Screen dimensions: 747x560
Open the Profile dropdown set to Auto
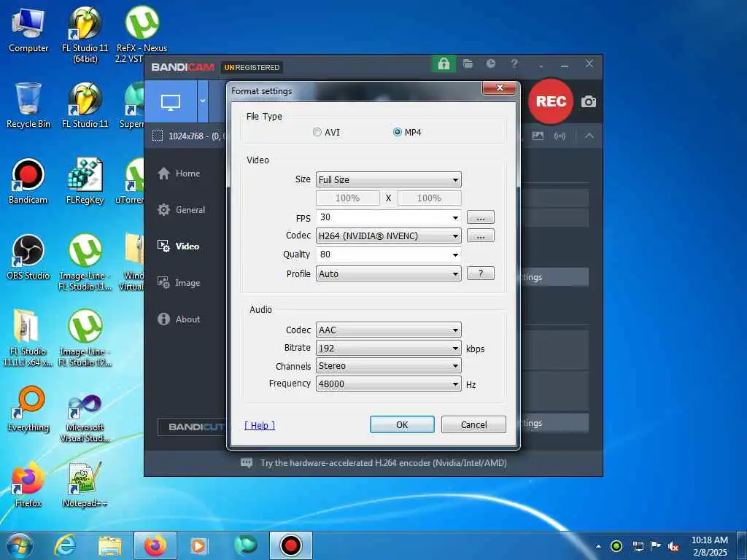388,274
